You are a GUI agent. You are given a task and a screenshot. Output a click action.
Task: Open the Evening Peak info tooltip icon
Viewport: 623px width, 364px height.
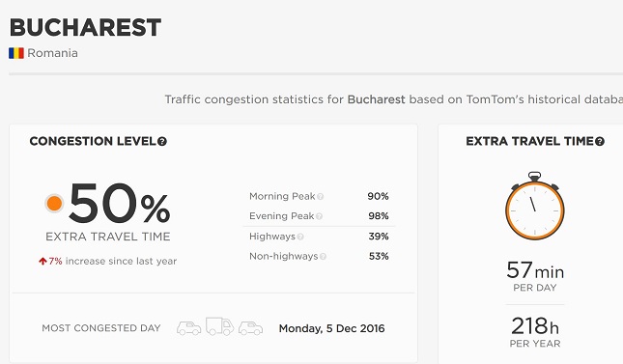[x=319, y=216]
